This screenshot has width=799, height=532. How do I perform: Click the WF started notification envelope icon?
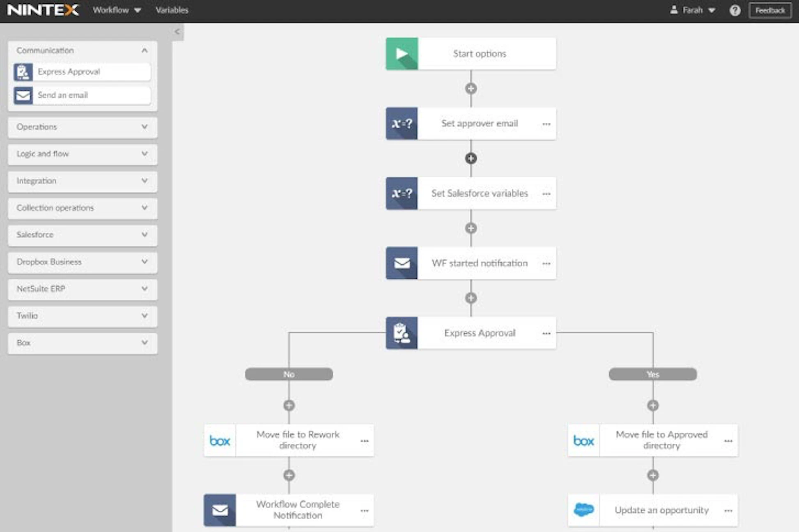click(x=402, y=263)
